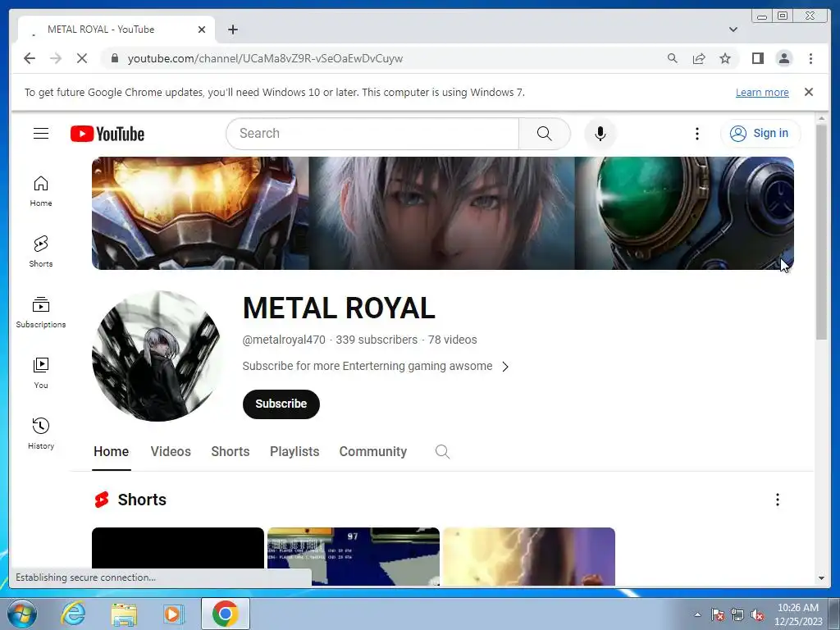Viewport: 840px width, 630px height.
Task: Switch to the Shorts channel tab
Action: (231, 452)
